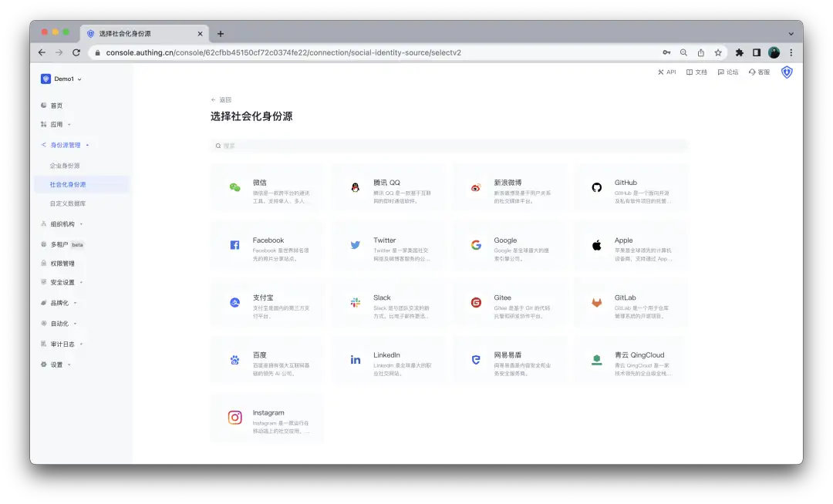833x504 pixels.
Task: Open the Demo1 user pool dropdown
Action: click(62, 79)
